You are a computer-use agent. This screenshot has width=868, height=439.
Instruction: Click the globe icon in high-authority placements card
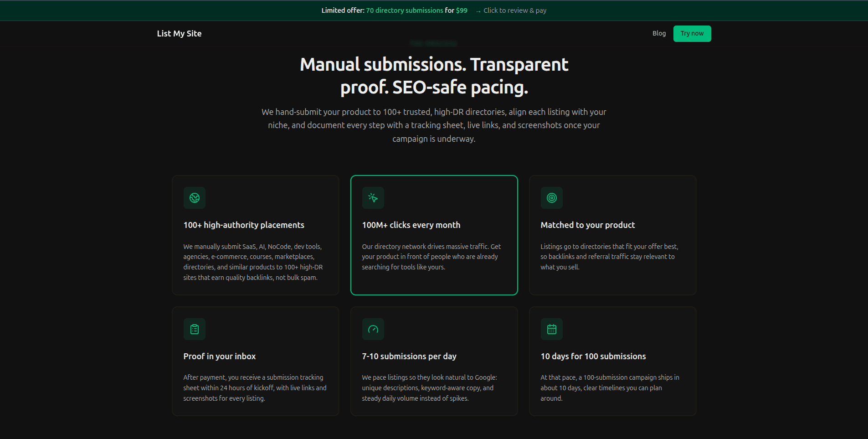tap(195, 198)
